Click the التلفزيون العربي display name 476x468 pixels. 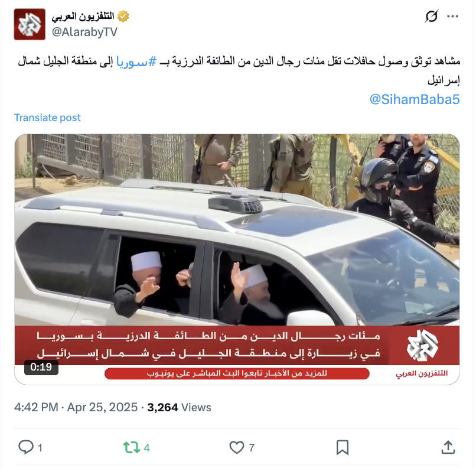pos(83,16)
